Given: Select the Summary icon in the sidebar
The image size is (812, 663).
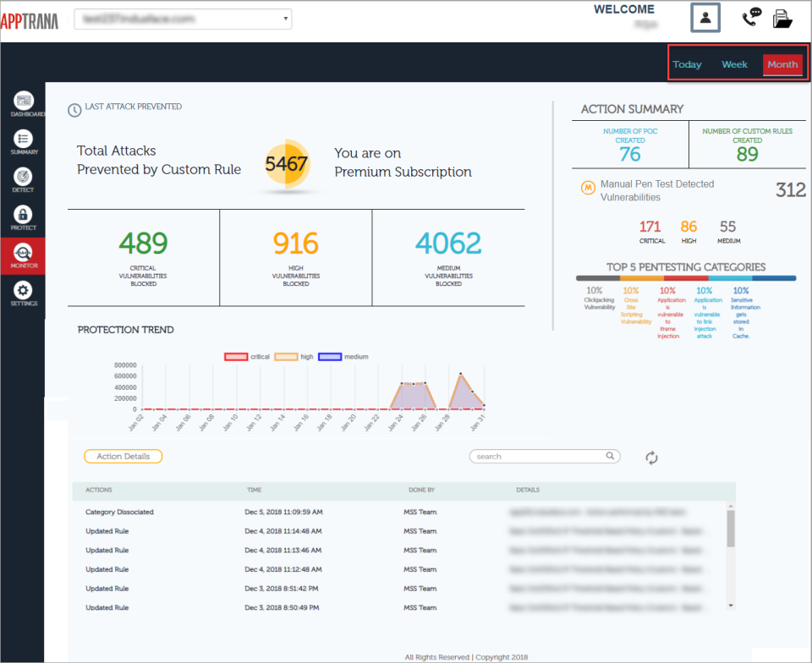Looking at the screenshot, I should click(22, 139).
